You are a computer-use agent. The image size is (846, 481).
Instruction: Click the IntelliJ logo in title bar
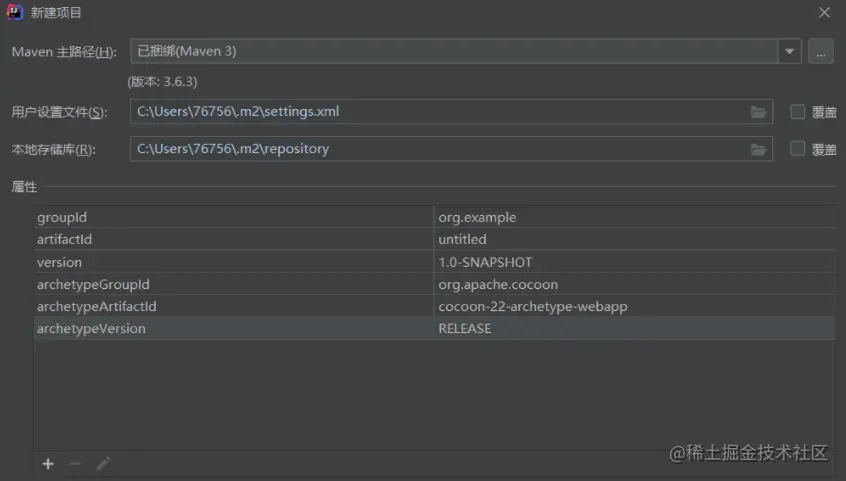point(16,13)
